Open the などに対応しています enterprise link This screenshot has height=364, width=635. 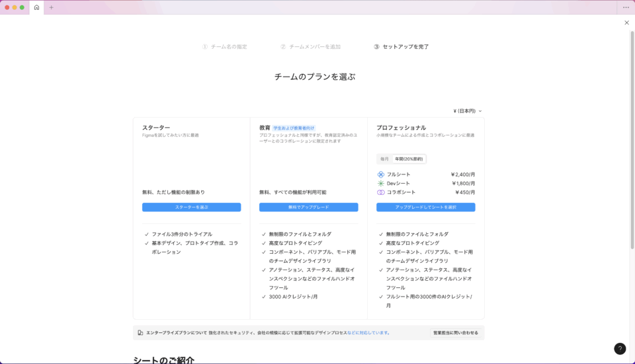[368, 333]
